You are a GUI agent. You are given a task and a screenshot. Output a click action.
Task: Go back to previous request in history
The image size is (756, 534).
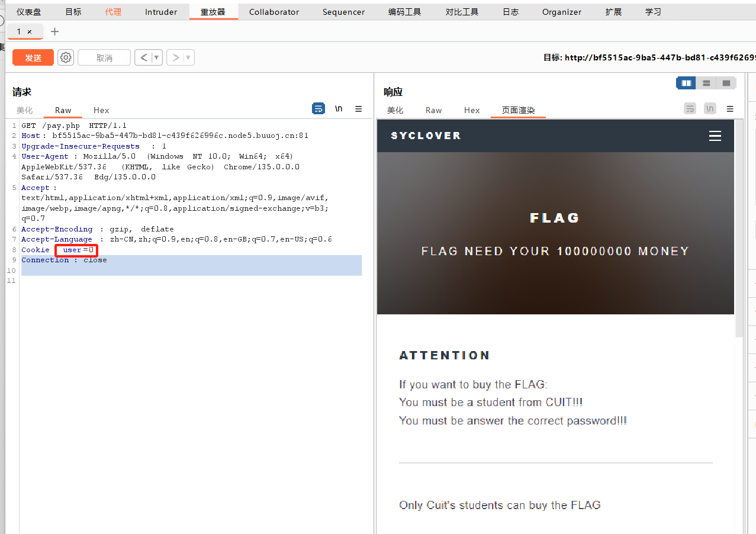[x=144, y=57]
